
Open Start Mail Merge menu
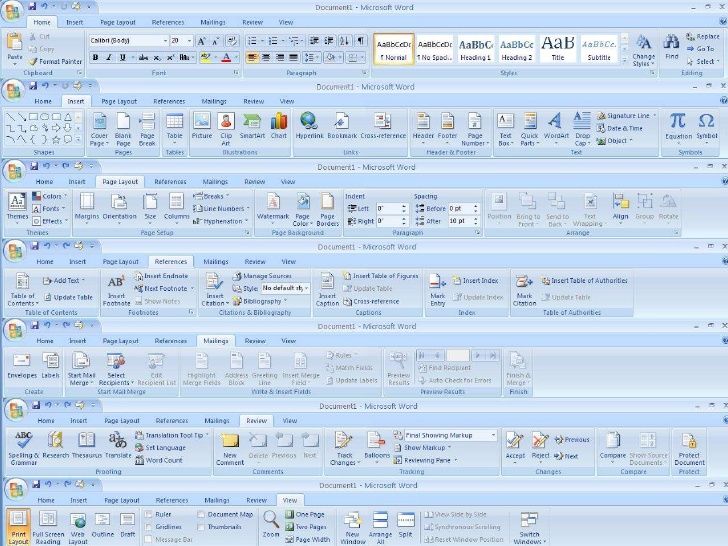coord(81,369)
